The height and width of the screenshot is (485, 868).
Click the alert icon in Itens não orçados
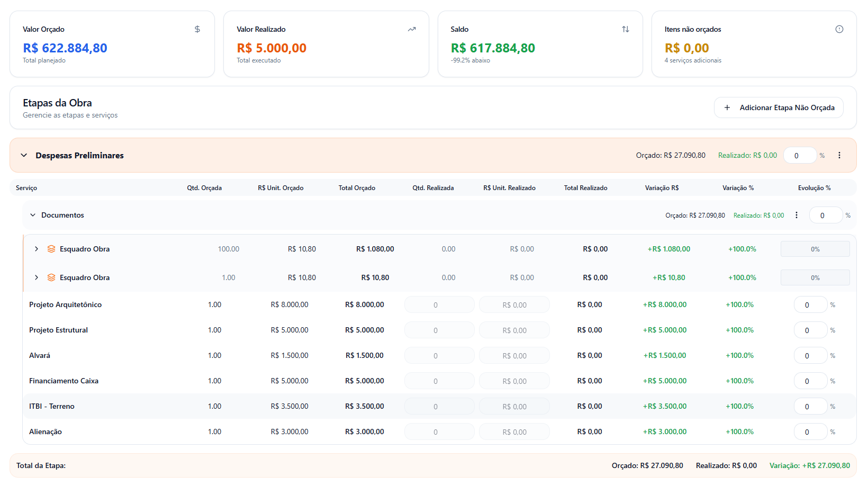click(x=839, y=29)
